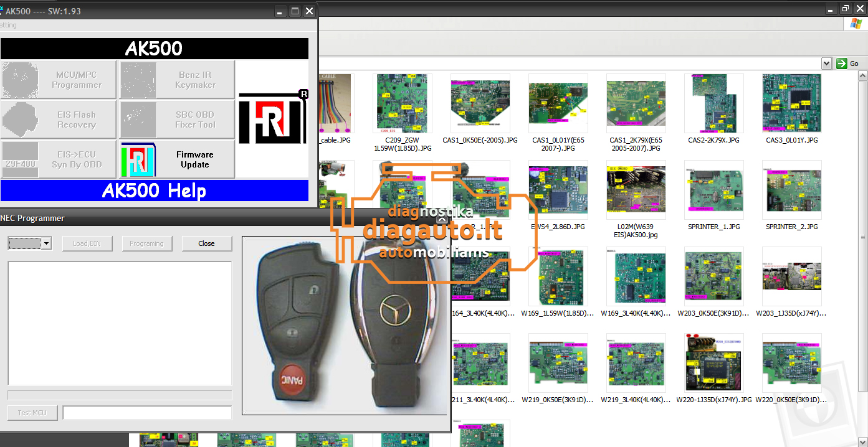Click the text field beside Test MCU
The image size is (868, 447).
point(147,413)
